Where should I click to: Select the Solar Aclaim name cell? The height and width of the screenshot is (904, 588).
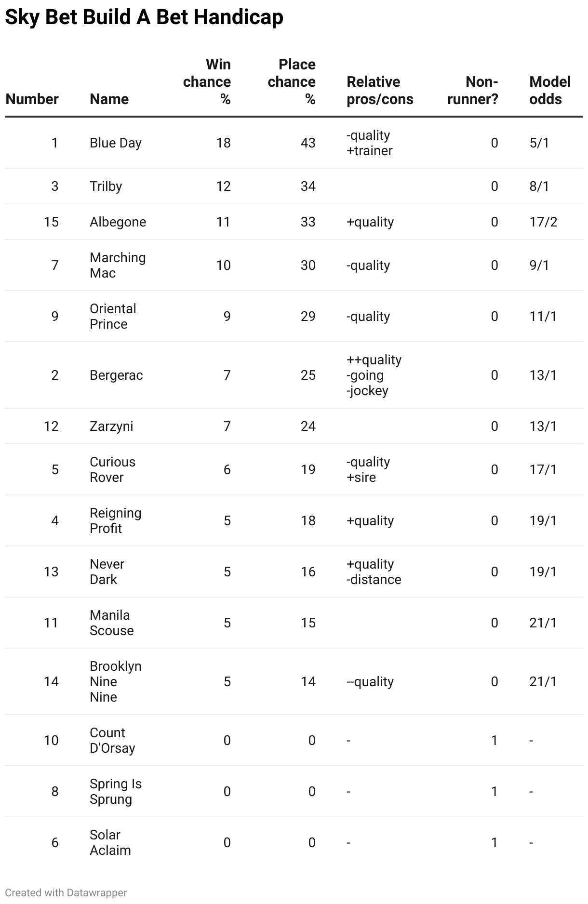pyautogui.click(x=110, y=843)
